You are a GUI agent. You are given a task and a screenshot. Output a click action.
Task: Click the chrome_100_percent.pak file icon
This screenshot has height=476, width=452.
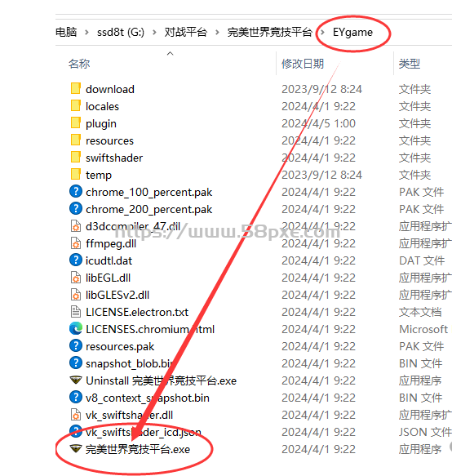coord(76,191)
